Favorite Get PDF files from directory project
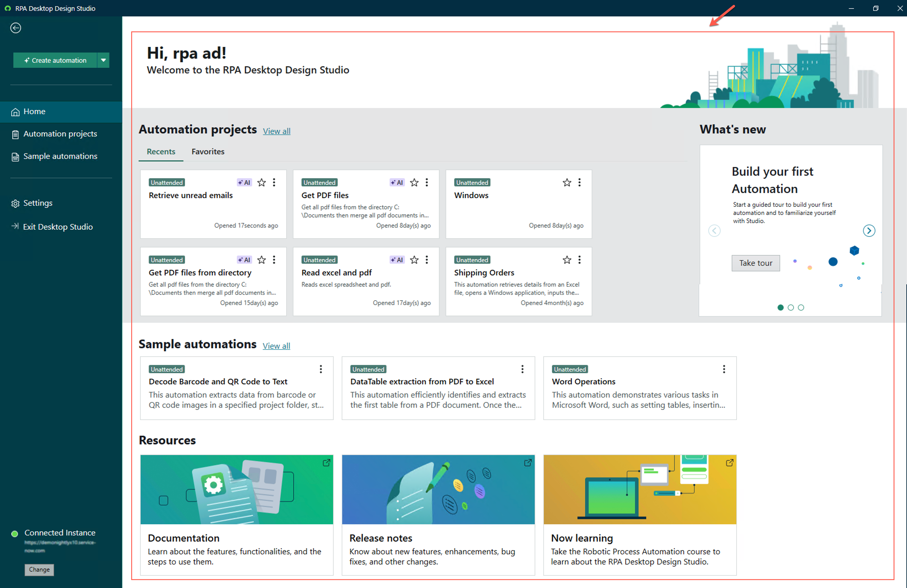907x588 pixels. [262, 260]
